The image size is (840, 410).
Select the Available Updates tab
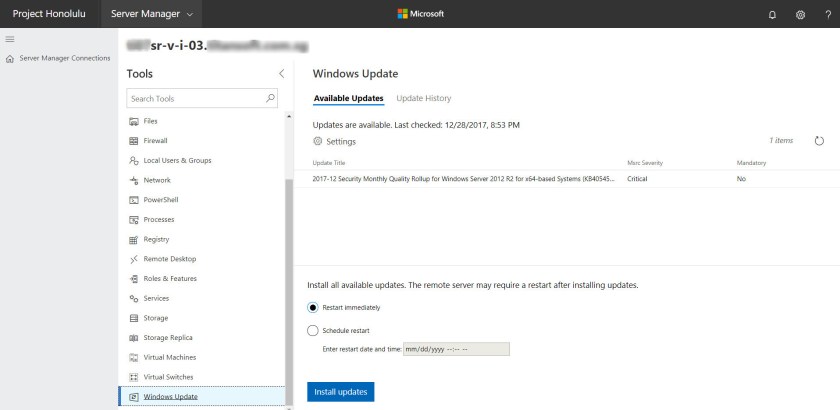pos(348,98)
